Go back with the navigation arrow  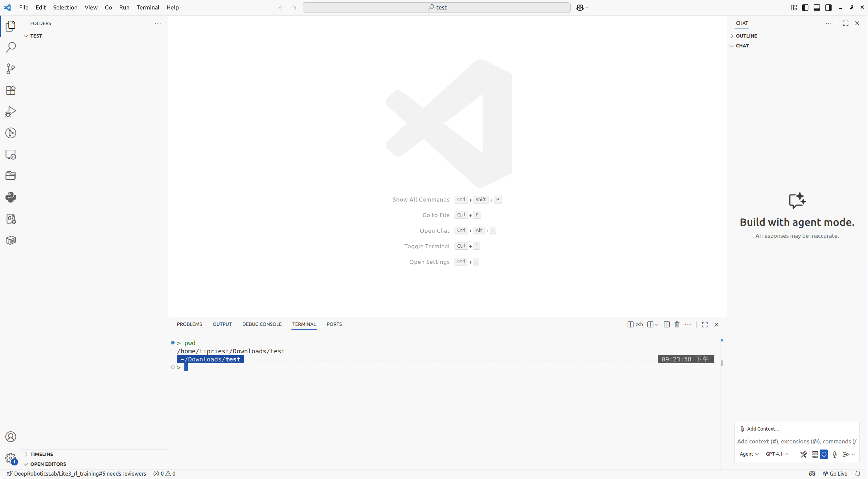coord(282,7)
